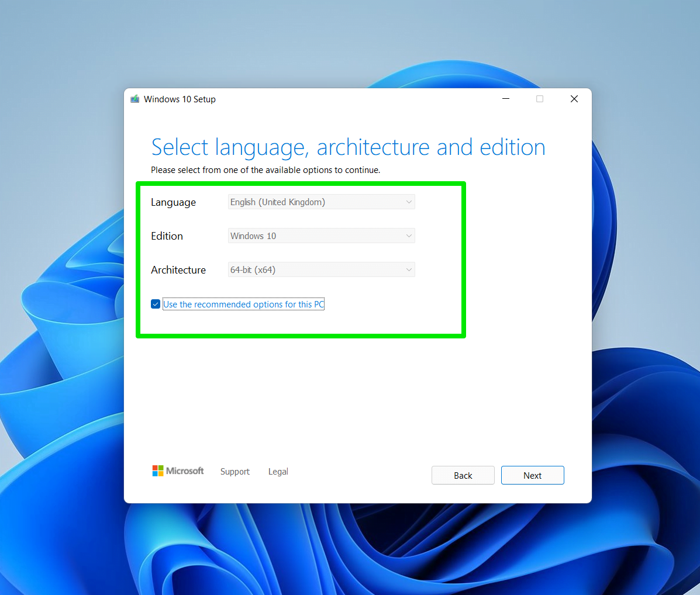Click the maximize icon on the title bar

click(539, 99)
